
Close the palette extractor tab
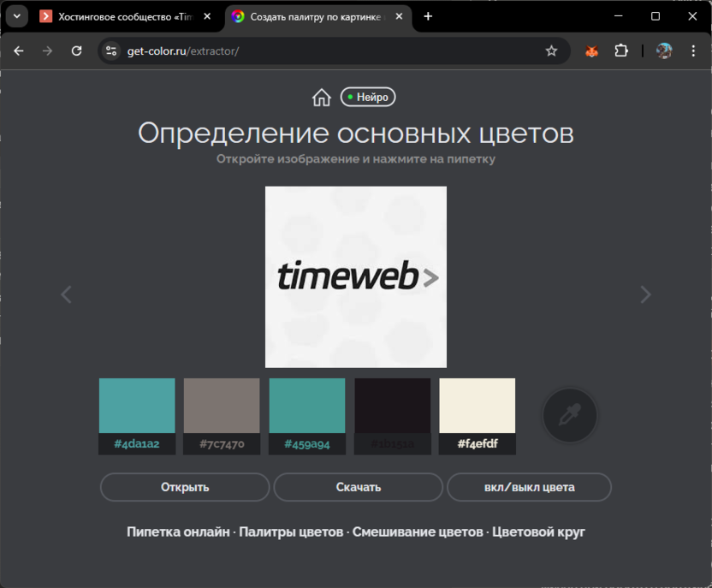pyautogui.click(x=399, y=16)
